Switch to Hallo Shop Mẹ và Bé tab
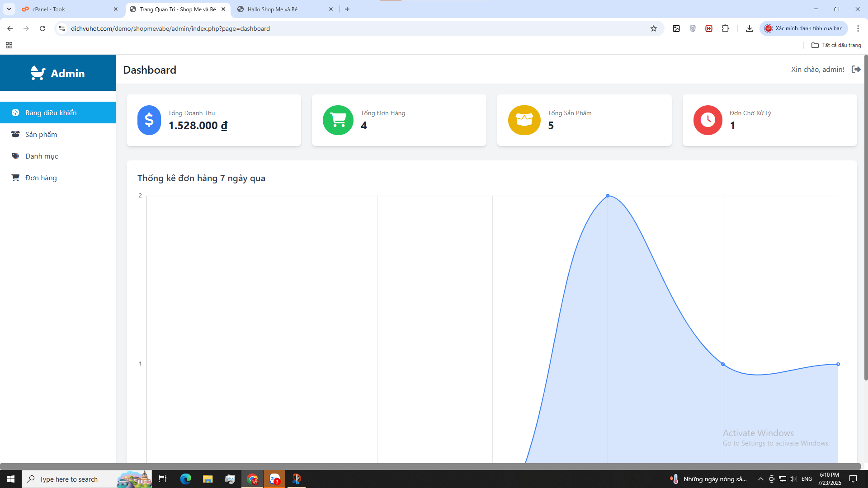868x488 pixels. click(x=280, y=9)
